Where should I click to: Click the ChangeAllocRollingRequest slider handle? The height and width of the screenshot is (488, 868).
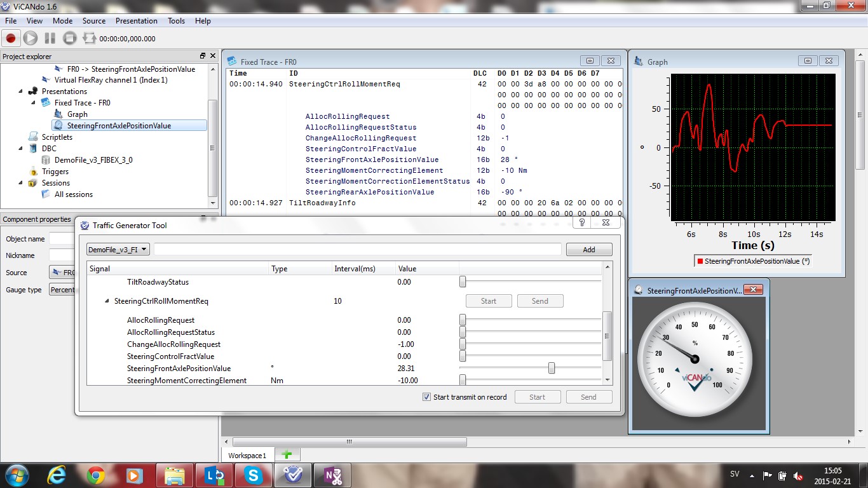463,344
